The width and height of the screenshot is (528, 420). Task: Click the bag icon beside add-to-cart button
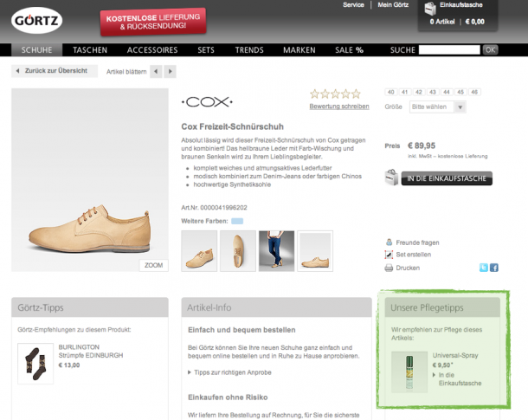[x=391, y=178]
